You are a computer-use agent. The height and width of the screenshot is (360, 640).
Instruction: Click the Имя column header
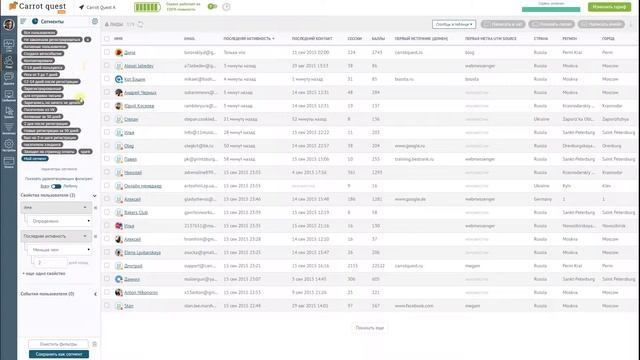click(118, 38)
